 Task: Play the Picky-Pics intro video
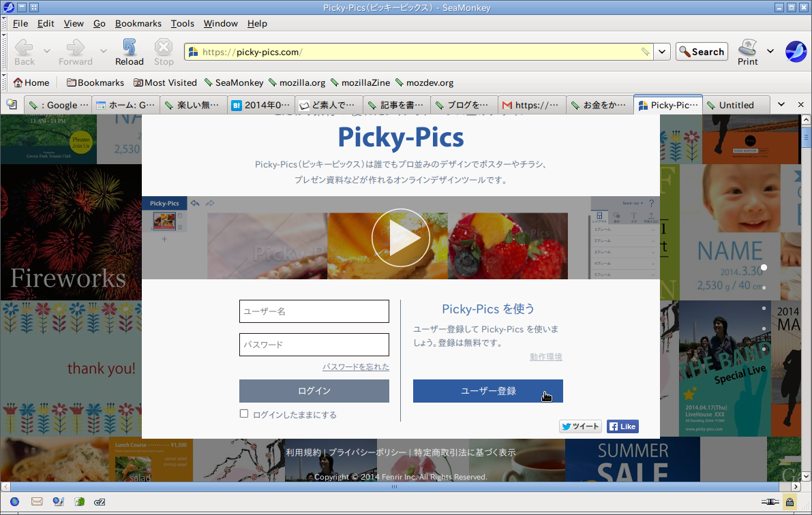pos(401,238)
